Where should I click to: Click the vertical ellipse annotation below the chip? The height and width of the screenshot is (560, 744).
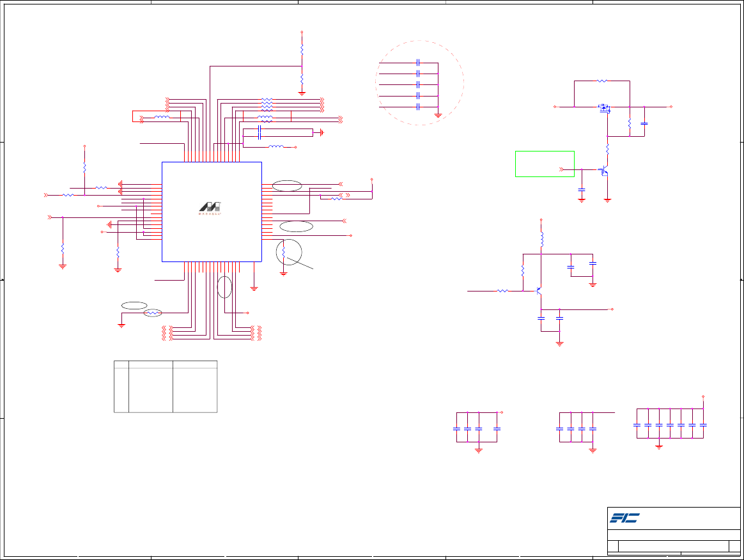(224, 287)
